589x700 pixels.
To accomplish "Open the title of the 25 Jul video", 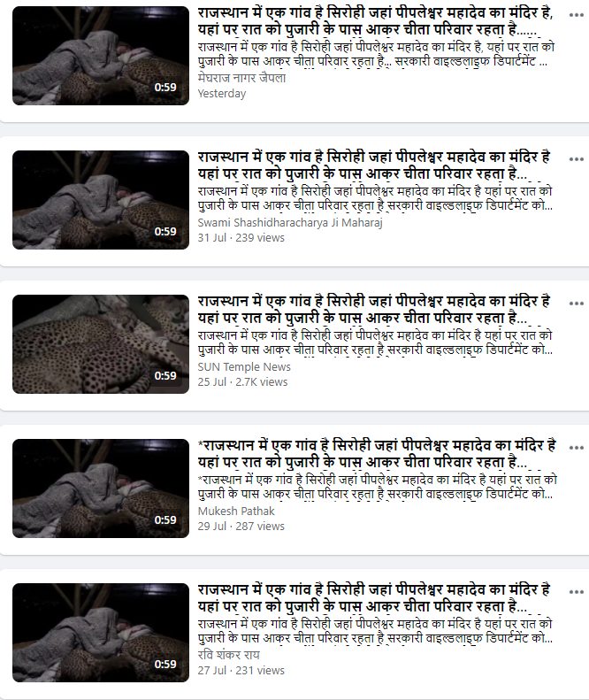I will pyautogui.click(x=374, y=310).
